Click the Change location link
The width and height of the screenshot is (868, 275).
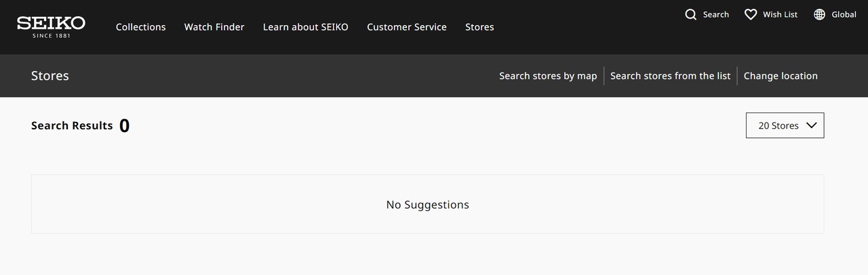point(781,76)
